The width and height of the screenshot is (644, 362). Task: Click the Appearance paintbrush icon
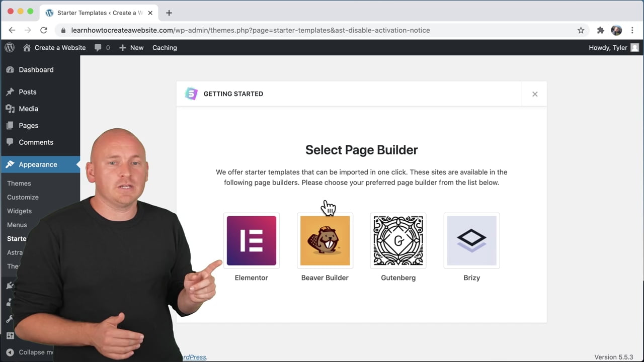[x=10, y=164]
